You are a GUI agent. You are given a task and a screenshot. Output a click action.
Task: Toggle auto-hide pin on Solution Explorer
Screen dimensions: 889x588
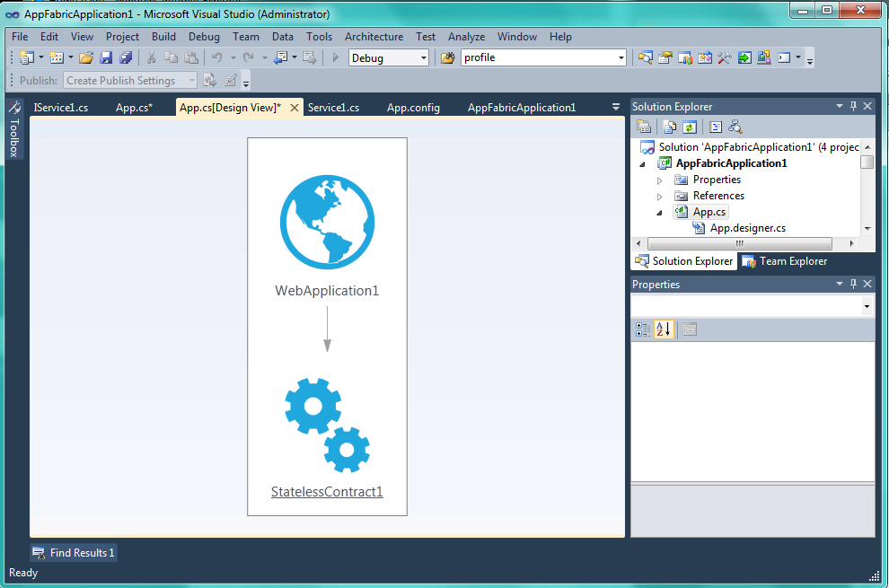pos(853,106)
